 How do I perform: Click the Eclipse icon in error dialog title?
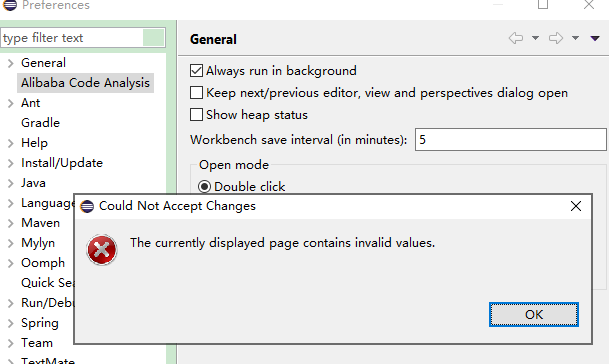pos(87,206)
